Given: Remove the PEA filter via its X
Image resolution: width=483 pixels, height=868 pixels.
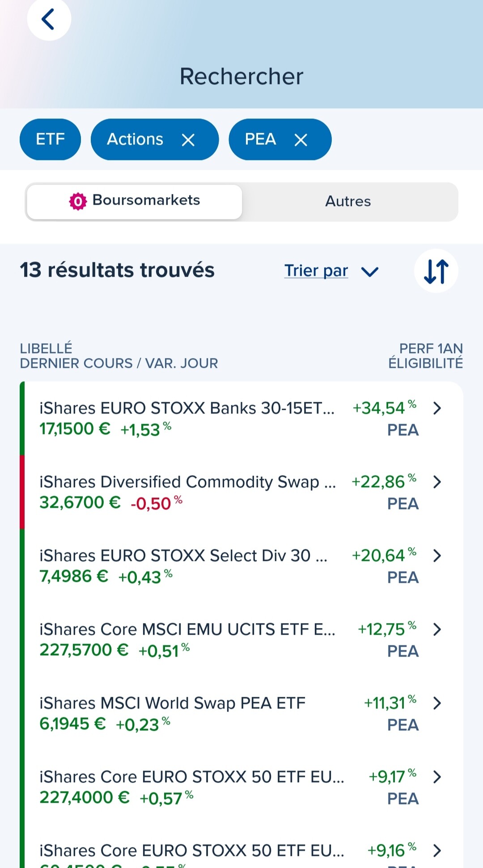Looking at the screenshot, I should [301, 140].
